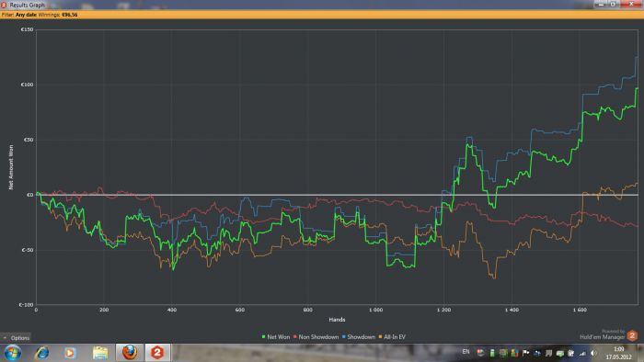Click the dual monitor tray icon
The height and width of the screenshot is (362, 644).
pyautogui.click(x=537, y=353)
